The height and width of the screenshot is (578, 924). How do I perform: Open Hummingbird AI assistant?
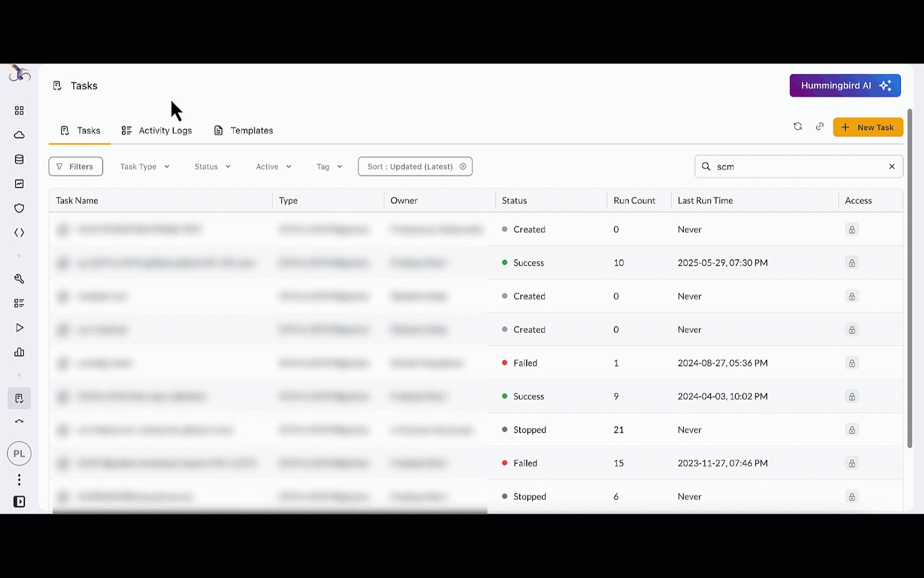(x=845, y=86)
